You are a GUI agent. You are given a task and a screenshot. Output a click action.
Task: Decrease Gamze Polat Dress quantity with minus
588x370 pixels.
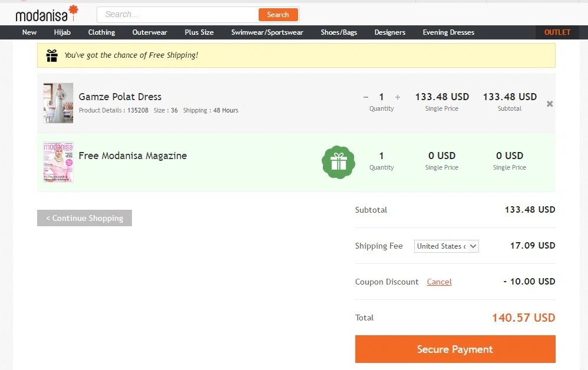tap(366, 97)
